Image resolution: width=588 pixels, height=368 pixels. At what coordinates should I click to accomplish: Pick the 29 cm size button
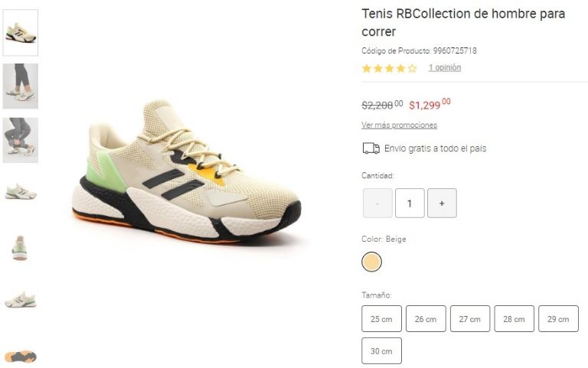[x=558, y=319]
